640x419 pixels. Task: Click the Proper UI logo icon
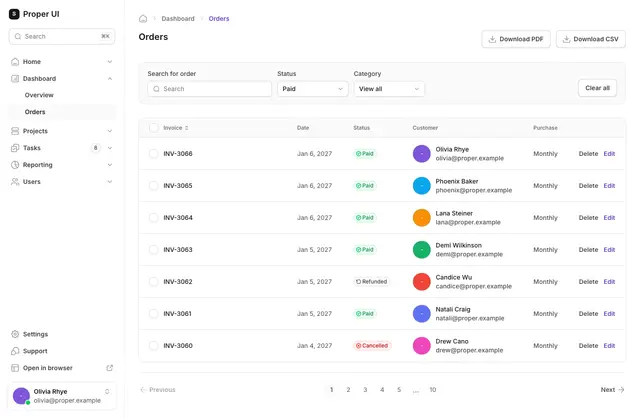14,14
